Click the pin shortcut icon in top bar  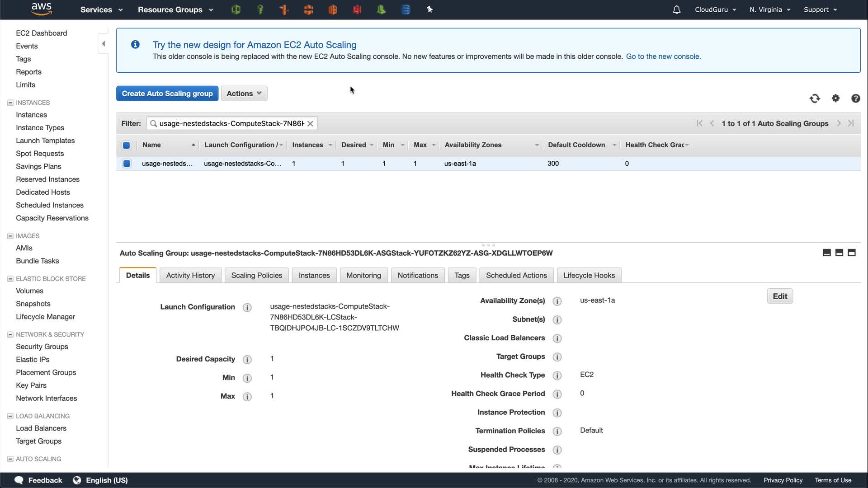pos(429,9)
